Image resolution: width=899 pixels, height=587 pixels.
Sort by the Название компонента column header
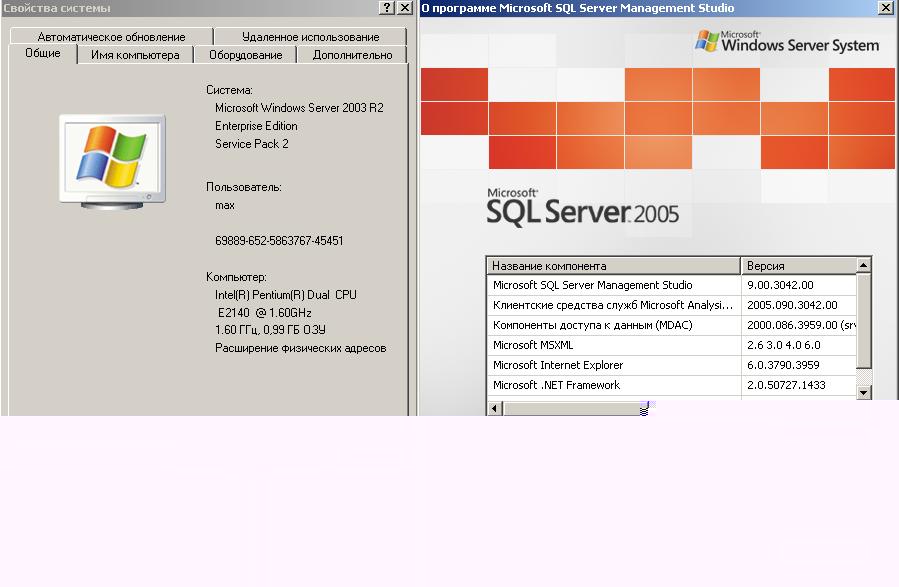[x=614, y=266]
